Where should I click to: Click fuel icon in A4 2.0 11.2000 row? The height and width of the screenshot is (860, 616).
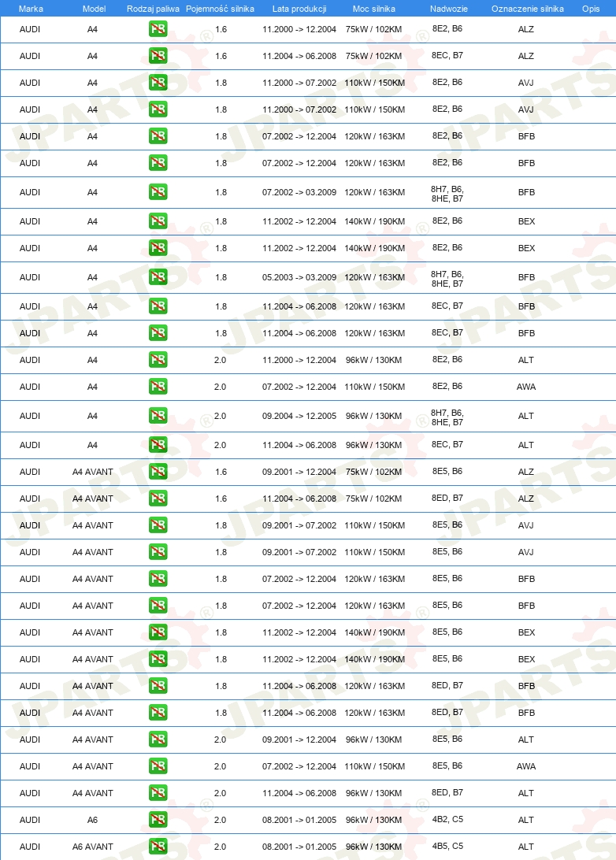[x=158, y=360]
